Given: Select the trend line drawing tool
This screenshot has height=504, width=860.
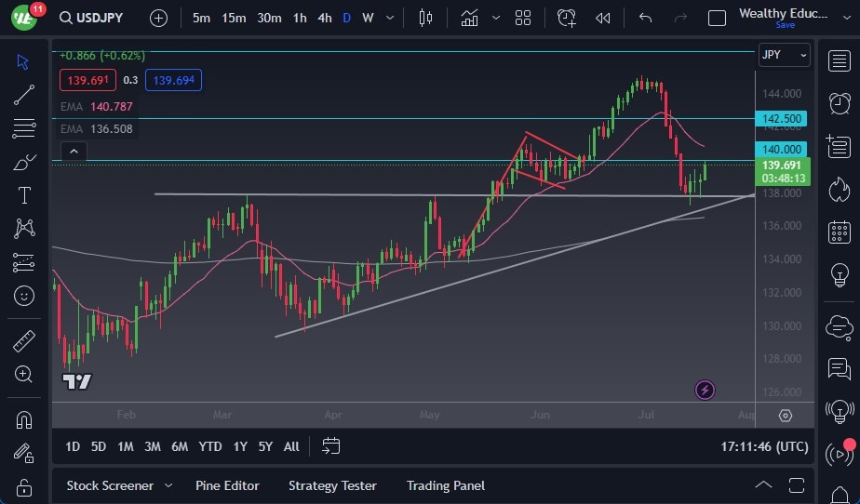Looking at the screenshot, I should 24,94.
